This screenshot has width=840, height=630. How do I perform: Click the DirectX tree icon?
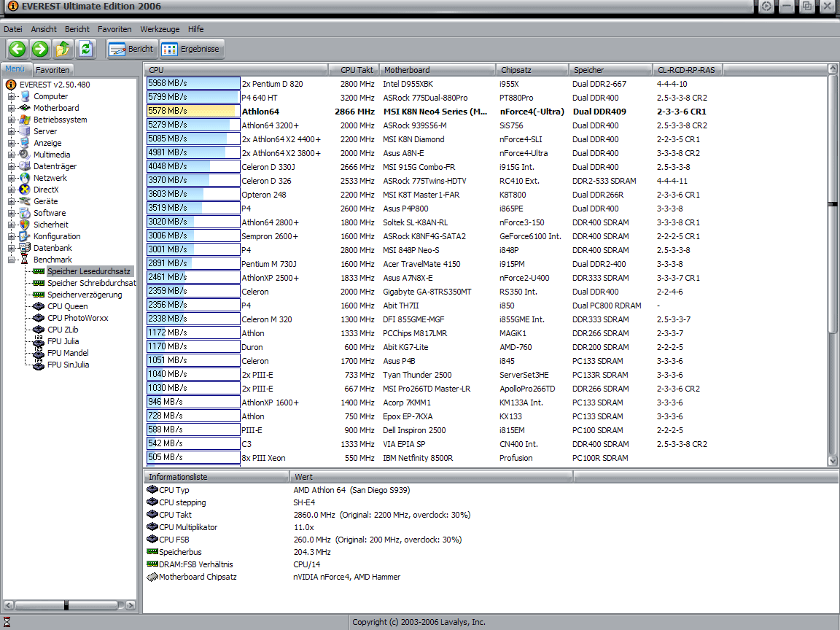25,190
